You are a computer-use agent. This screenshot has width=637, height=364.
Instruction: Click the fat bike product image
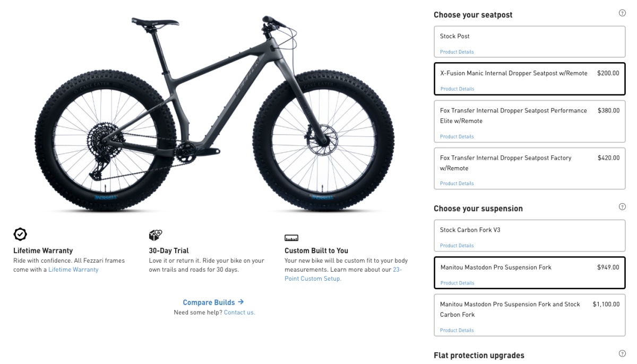(212, 111)
